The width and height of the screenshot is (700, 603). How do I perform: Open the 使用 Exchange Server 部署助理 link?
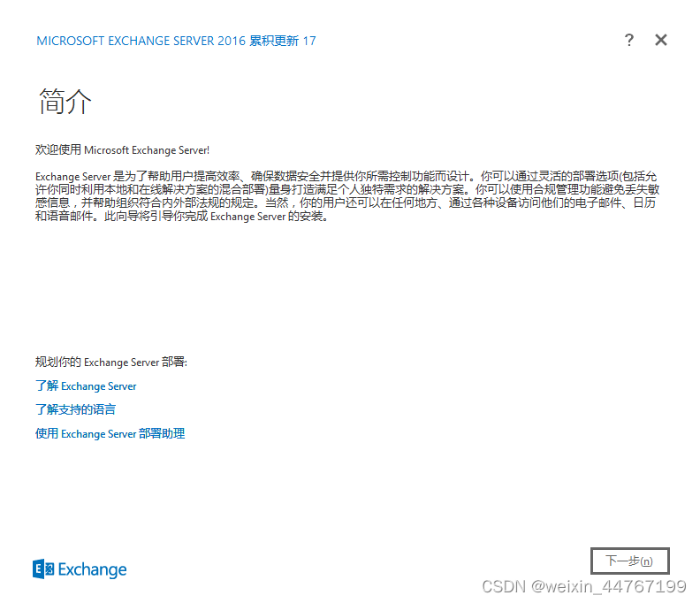click(x=110, y=434)
